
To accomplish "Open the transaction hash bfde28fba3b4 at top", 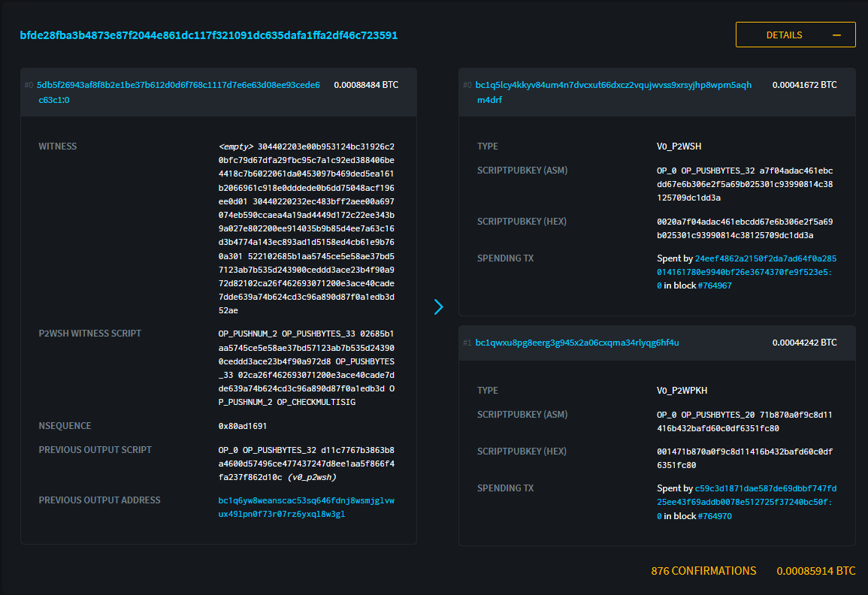I will (208, 35).
